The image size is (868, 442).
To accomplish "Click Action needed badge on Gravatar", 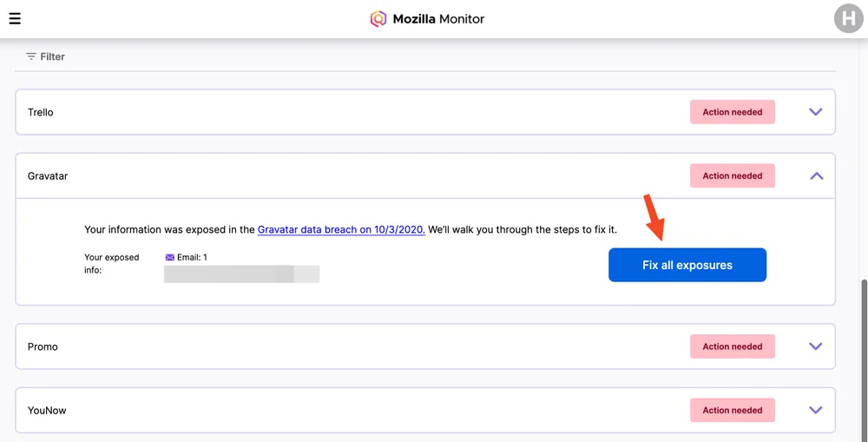I will [733, 175].
